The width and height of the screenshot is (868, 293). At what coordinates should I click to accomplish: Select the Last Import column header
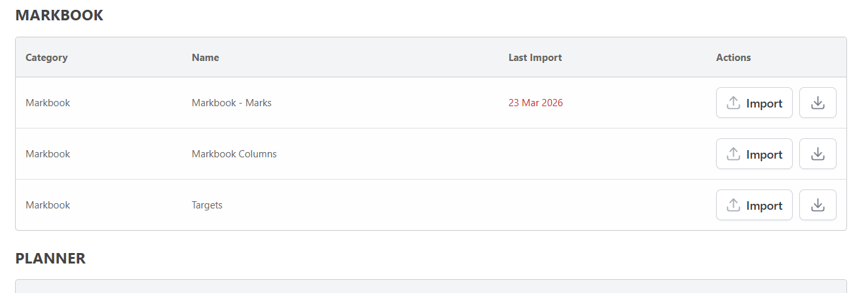coord(535,58)
